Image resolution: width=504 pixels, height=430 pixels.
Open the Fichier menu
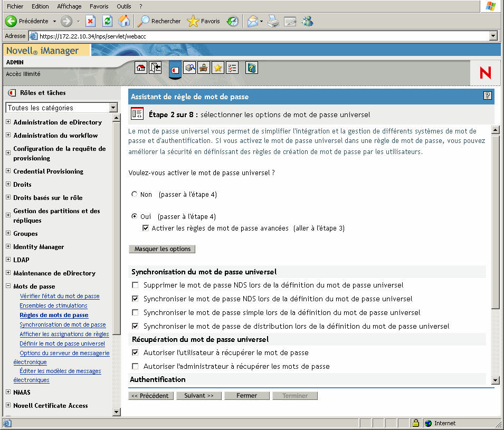point(14,6)
